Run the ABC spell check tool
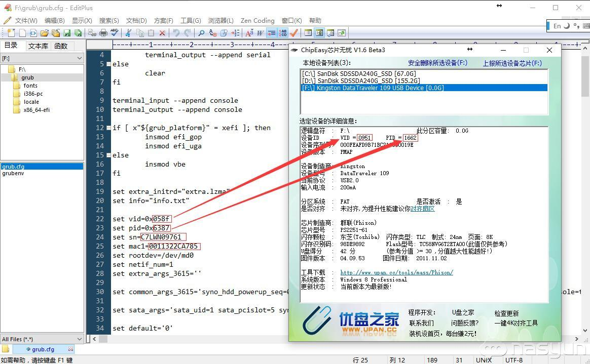The image size is (590, 364). pyautogui.click(x=115, y=33)
